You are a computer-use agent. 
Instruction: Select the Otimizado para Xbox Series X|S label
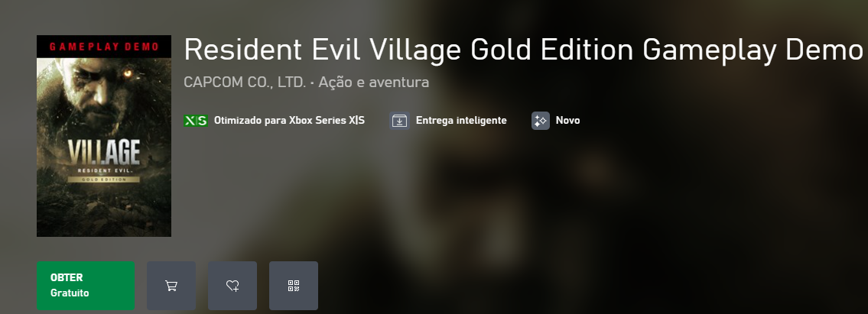click(x=289, y=121)
